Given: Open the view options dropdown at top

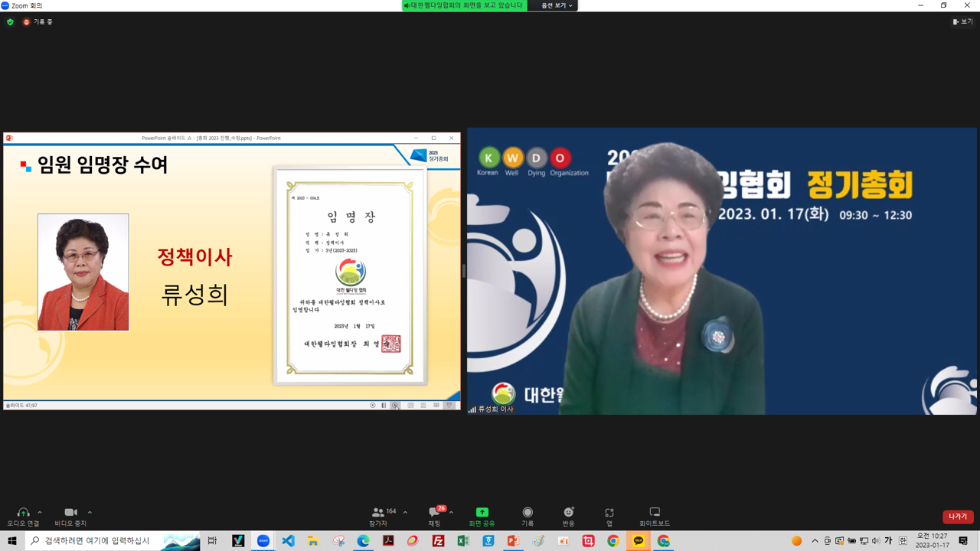Looking at the screenshot, I should coord(557,5).
